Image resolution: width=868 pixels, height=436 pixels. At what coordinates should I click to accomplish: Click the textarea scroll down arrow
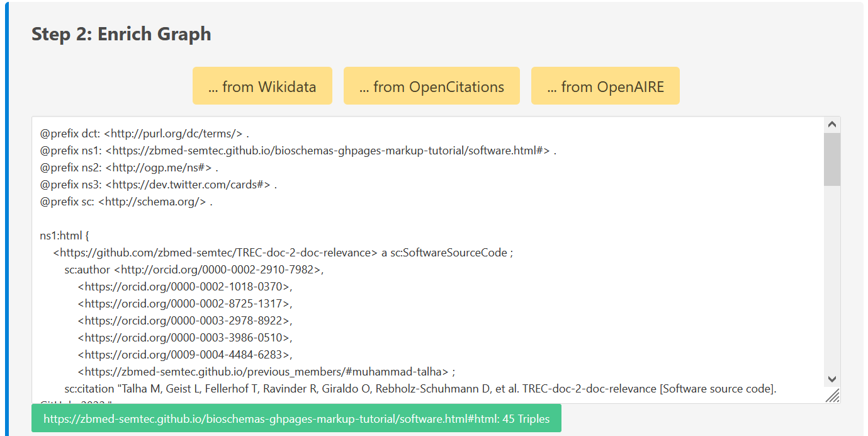831,379
